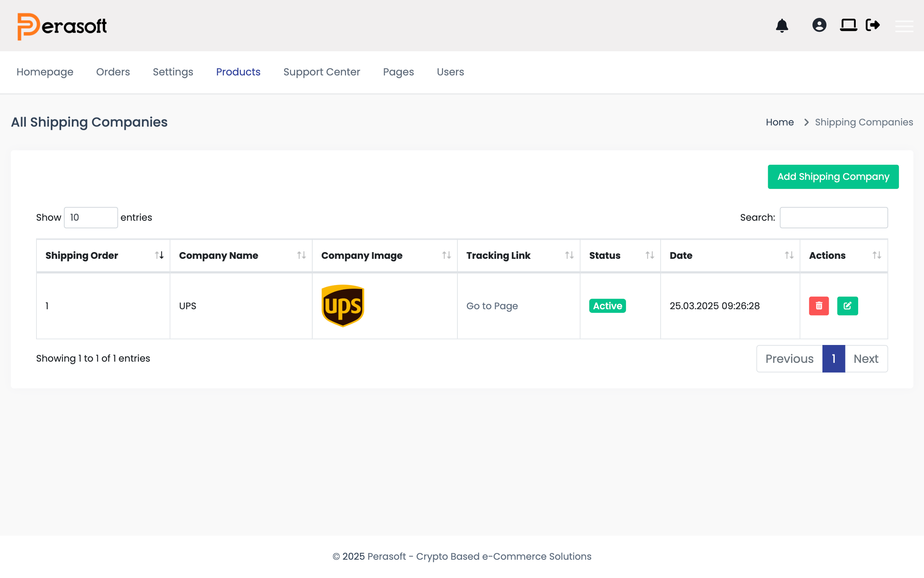Click the Company Name header text

[219, 256]
